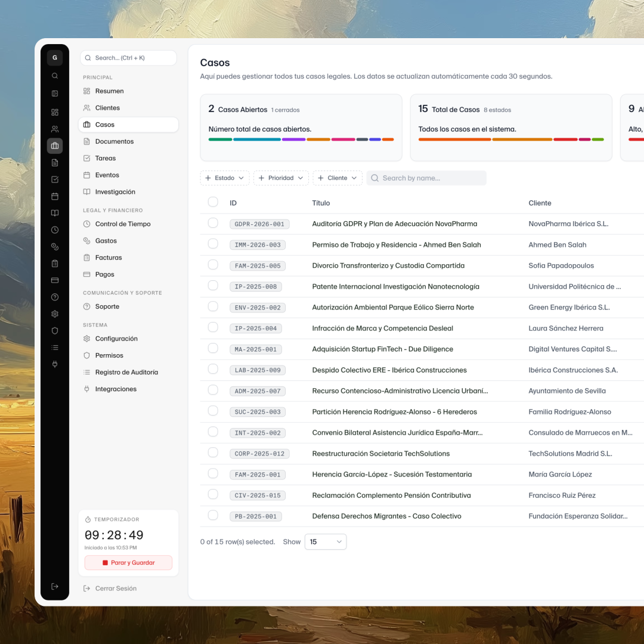Open the Estado filter dropdown
Image resolution: width=644 pixels, height=644 pixels.
click(x=225, y=178)
